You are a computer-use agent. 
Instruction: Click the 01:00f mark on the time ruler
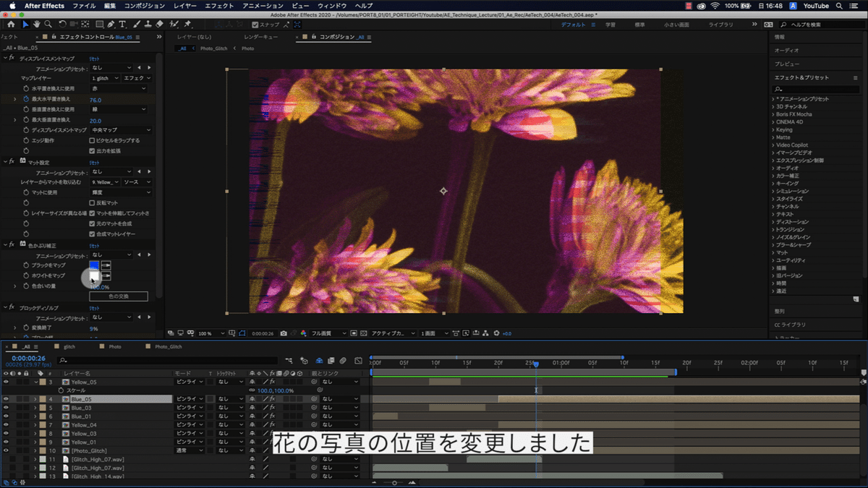click(561, 363)
